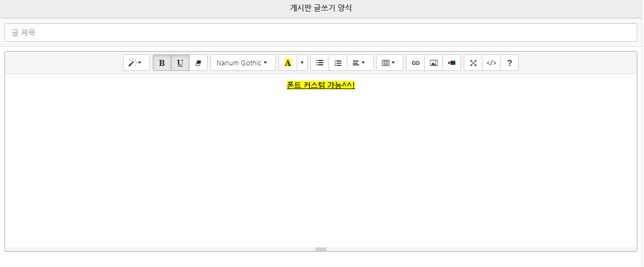
Task: Open the paragraph alignment dropdown
Action: pos(360,63)
